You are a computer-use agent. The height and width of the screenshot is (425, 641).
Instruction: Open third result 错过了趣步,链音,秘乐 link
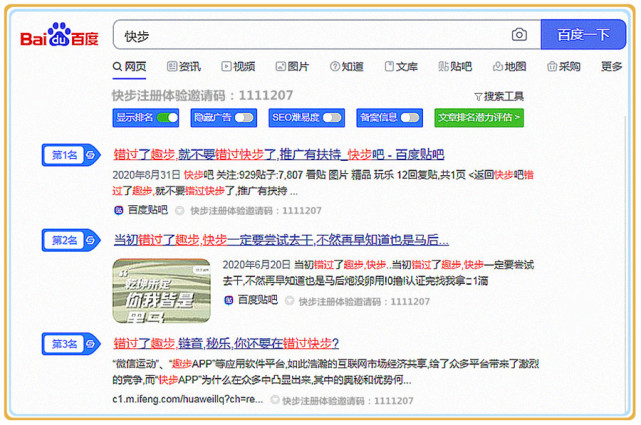(226, 343)
